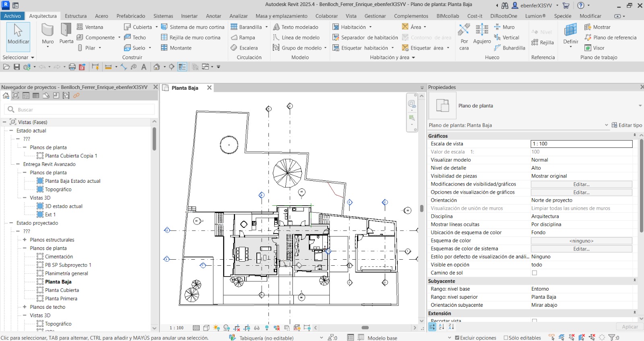Image resolution: width=644 pixels, height=341 pixels.
Task: Open the Visor work plane viewer
Action: click(x=594, y=48)
